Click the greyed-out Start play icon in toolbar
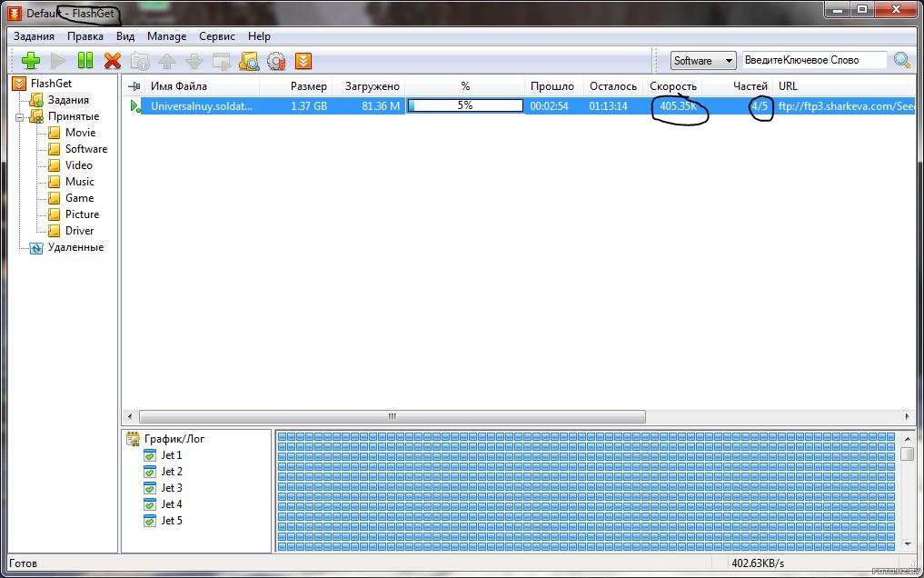This screenshot has height=578, width=924. (x=58, y=61)
